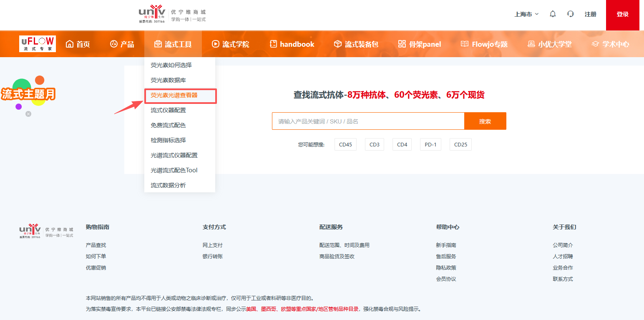
Task: Open 隐私政策 footer link
Action: pos(446,268)
